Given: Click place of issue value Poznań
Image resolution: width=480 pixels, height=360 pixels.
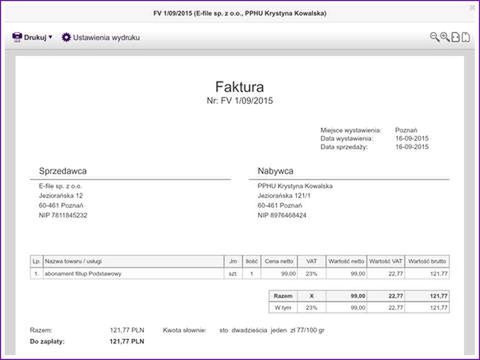Looking at the screenshot, I should (x=406, y=130).
